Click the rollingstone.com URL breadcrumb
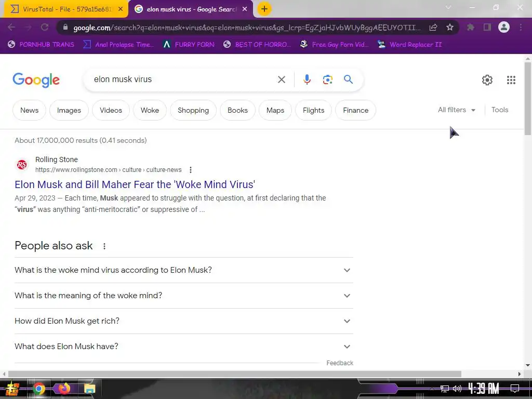This screenshot has width=532, height=399. pyautogui.click(x=108, y=170)
